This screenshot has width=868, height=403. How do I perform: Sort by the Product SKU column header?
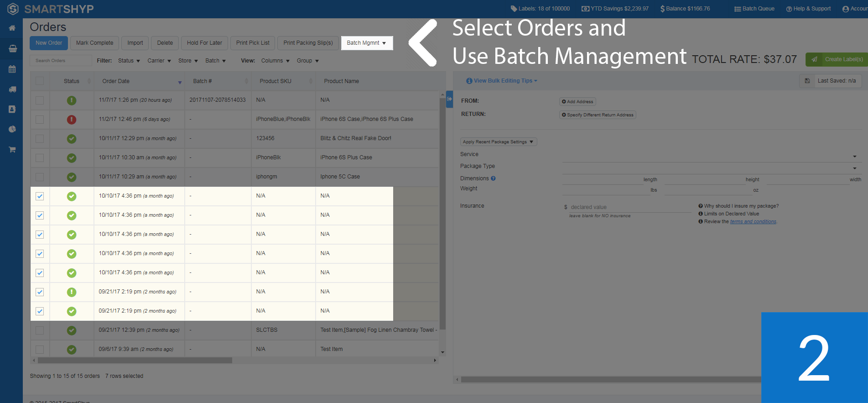coord(283,81)
